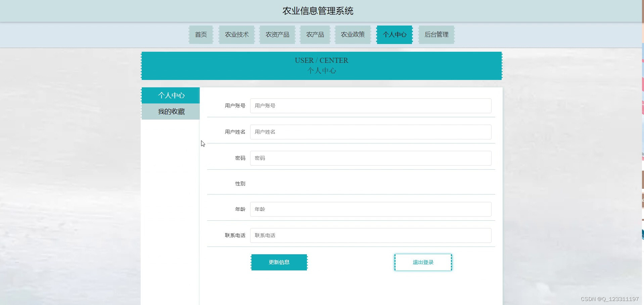
Task: Open the 首页 navigation tab
Action: 201,35
